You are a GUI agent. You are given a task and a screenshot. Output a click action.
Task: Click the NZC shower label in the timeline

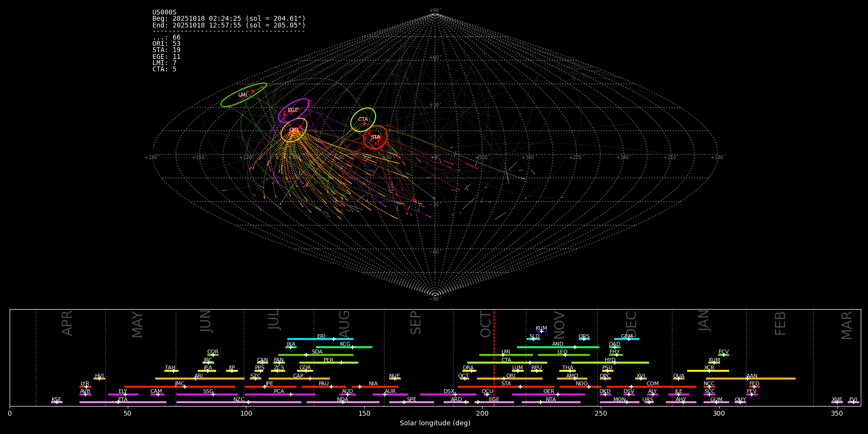239,400
